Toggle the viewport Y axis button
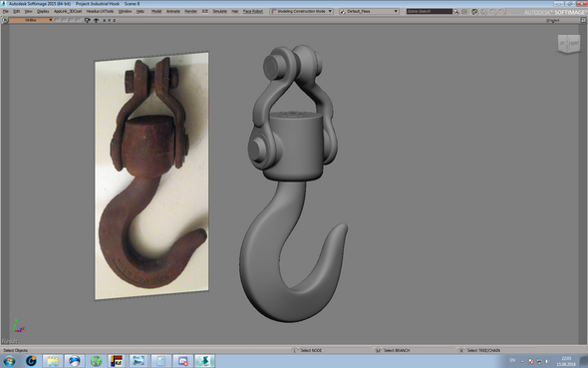This screenshot has width=588, height=368. point(109,21)
